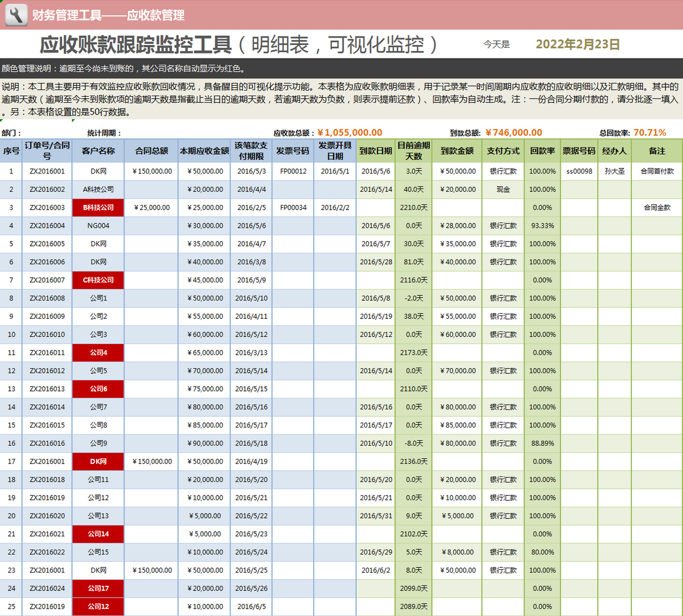Select the 现金 payment method cell
Image resolution: width=683 pixels, height=616 pixels.
click(503, 189)
